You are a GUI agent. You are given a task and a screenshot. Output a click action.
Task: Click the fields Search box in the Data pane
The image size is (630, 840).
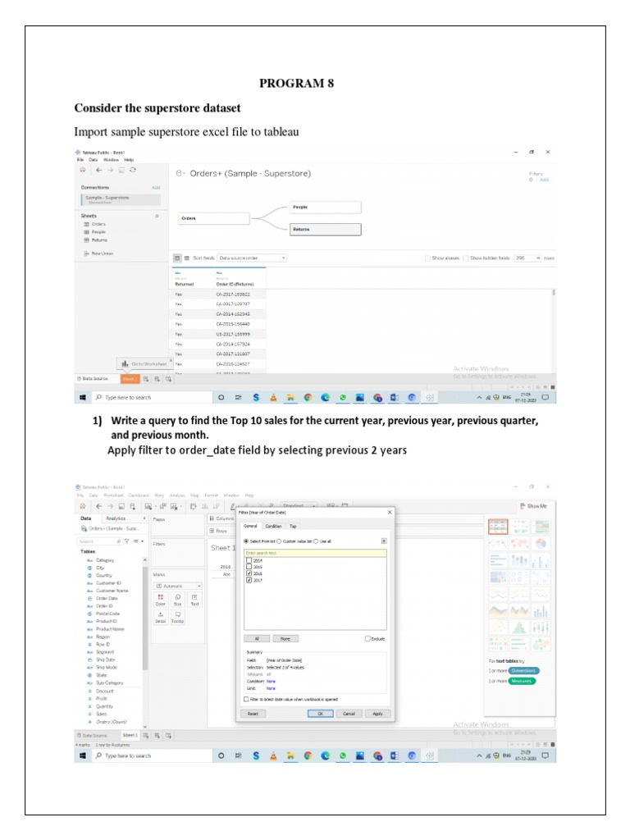[x=99, y=541]
